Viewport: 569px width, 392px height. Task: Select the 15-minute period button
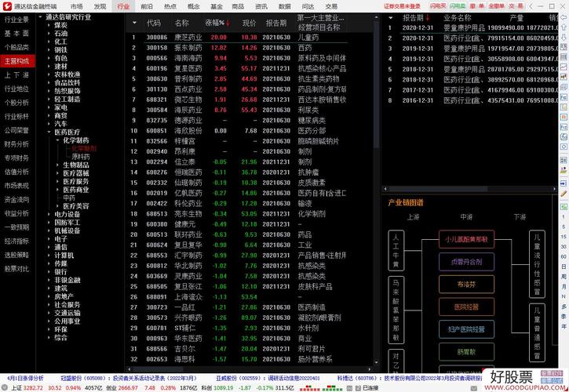(x=564, y=237)
